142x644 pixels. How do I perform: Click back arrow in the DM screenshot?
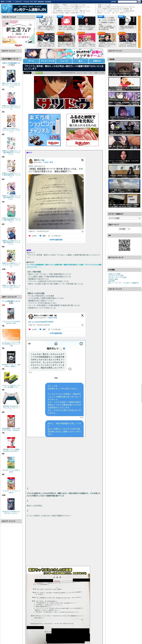30,344
